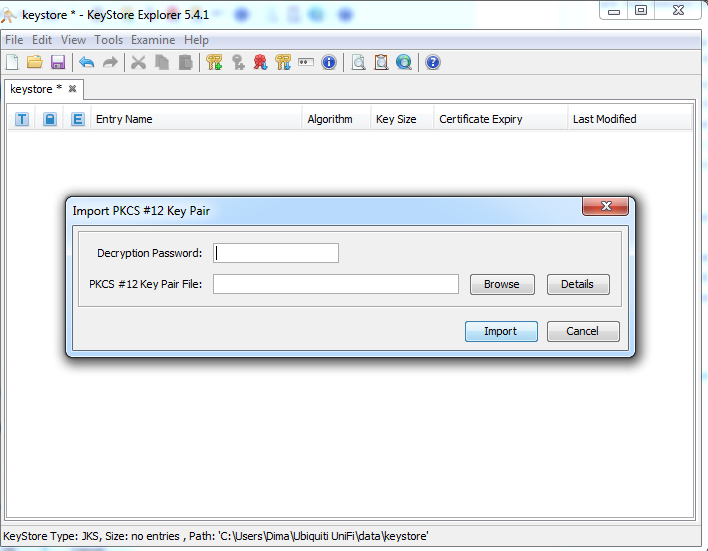Open the View menu
This screenshot has height=551, width=708.
pos(73,40)
